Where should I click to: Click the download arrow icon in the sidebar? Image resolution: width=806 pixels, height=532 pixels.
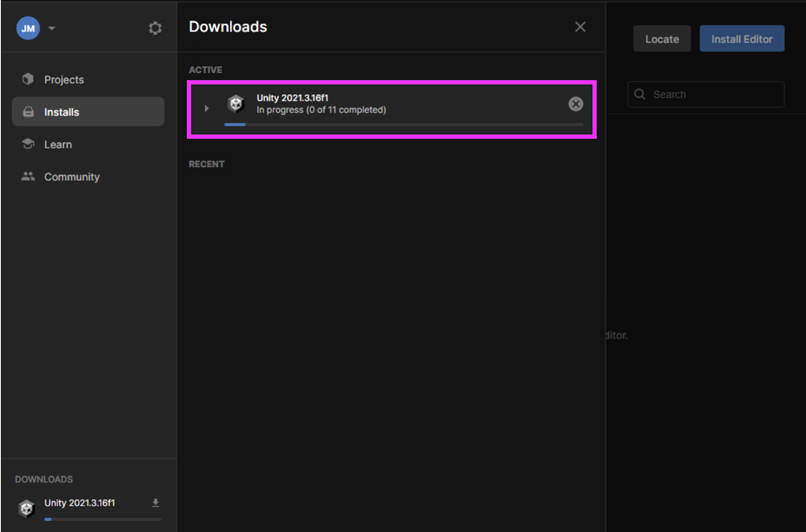(x=156, y=502)
